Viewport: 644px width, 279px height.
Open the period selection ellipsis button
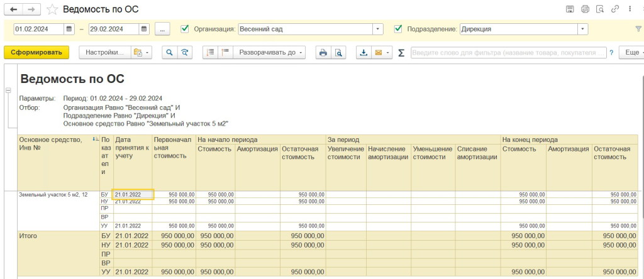pyautogui.click(x=162, y=29)
